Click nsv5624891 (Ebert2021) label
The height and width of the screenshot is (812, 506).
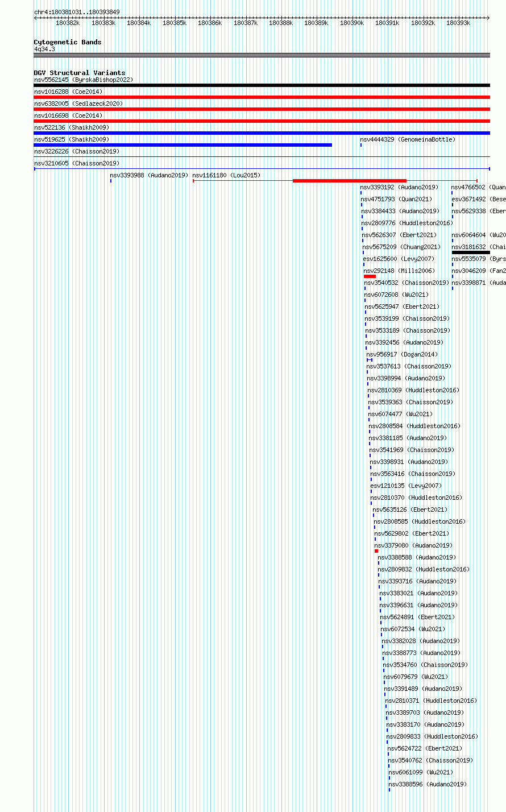tap(418, 618)
